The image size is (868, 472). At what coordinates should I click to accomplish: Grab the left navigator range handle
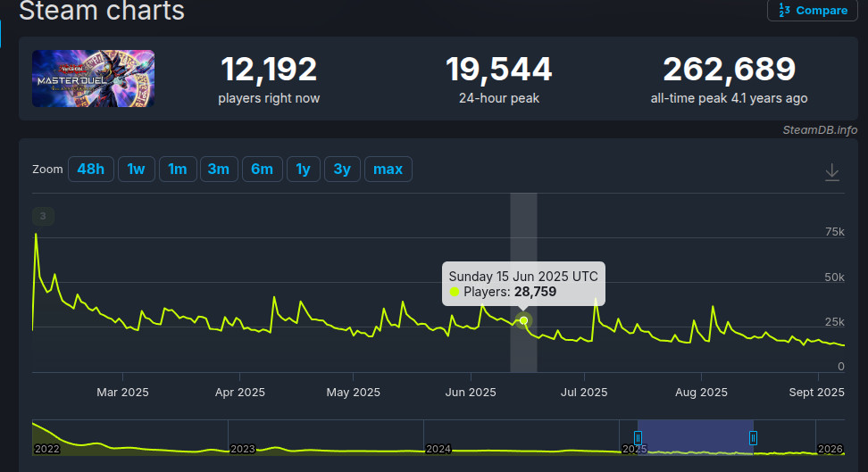(638, 438)
